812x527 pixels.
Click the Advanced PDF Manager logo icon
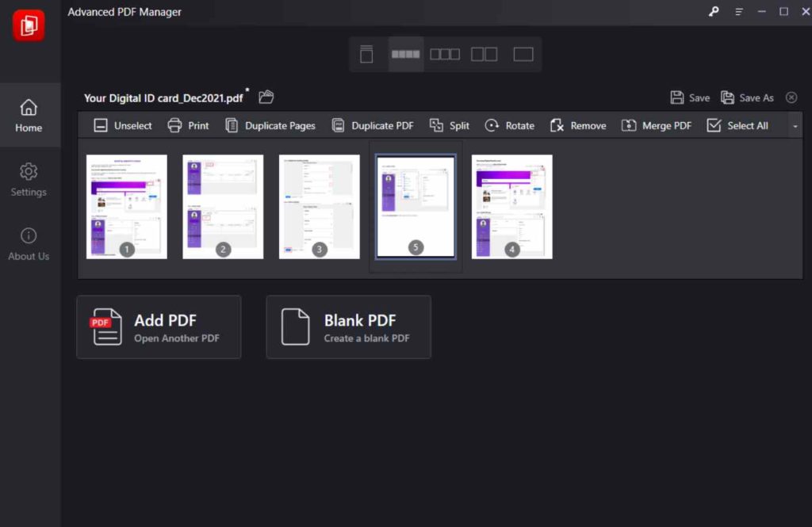tap(29, 25)
